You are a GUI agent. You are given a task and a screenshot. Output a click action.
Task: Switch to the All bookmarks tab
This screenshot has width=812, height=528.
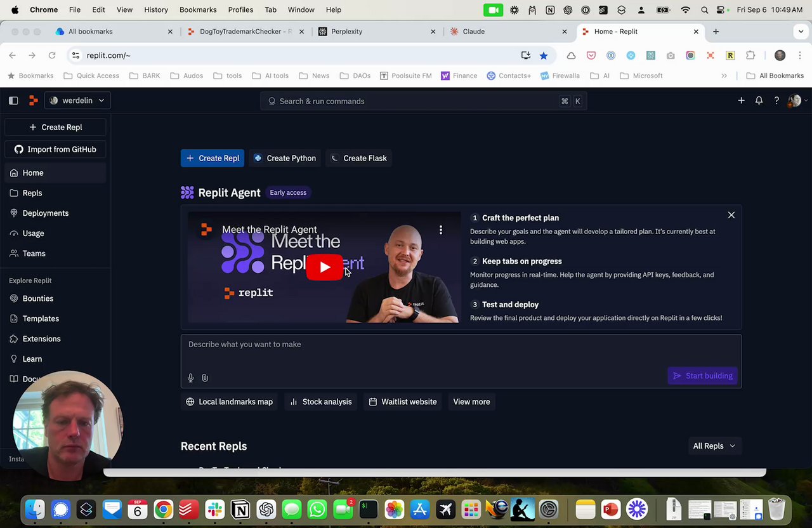114,31
